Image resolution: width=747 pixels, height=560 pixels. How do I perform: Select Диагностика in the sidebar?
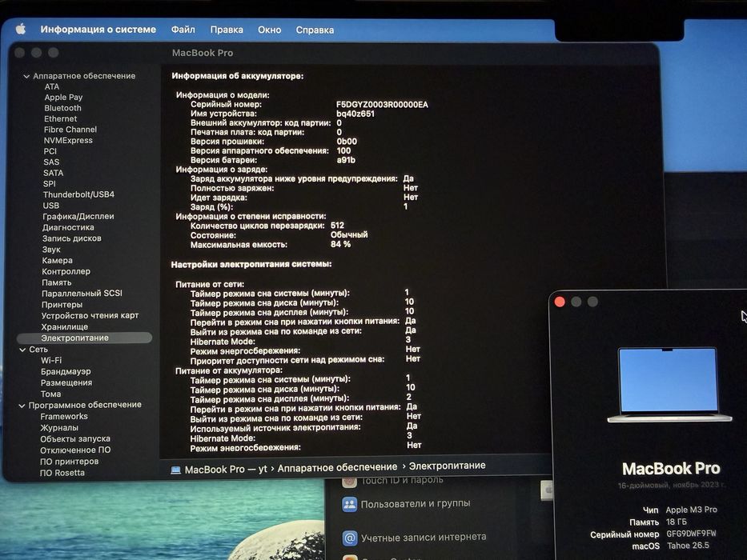(x=68, y=228)
